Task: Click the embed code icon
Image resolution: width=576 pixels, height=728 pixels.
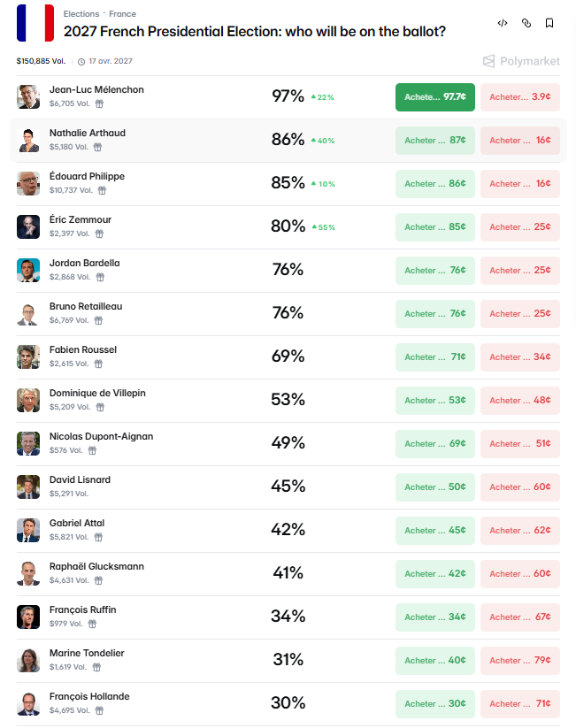Action: click(x=503, y=23)
